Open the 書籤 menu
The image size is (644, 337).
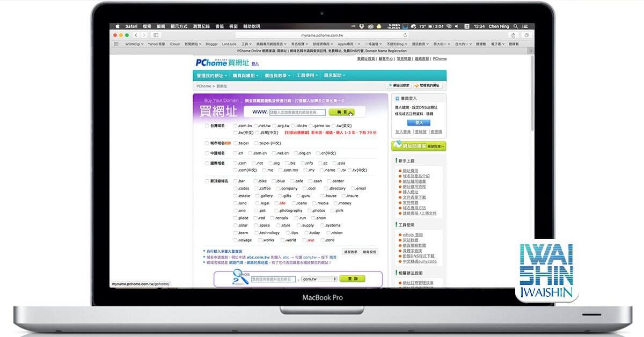219,26
